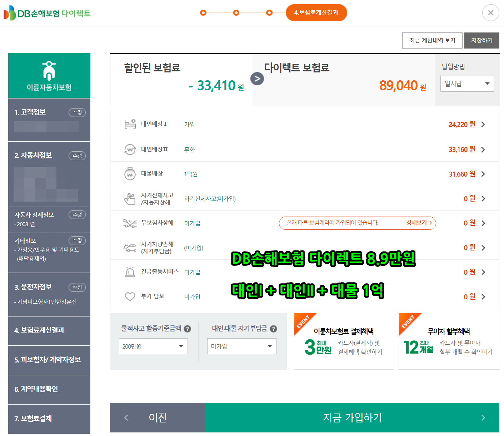
Task: Click the 무보험차상해 crash icon
Action: pyautogui.click(x=130, y=223)
